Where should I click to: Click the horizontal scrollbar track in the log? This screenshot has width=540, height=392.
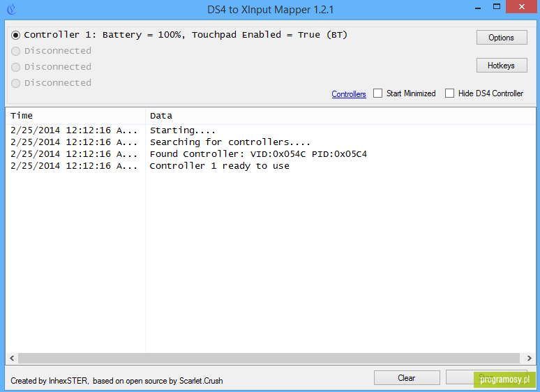269,358
